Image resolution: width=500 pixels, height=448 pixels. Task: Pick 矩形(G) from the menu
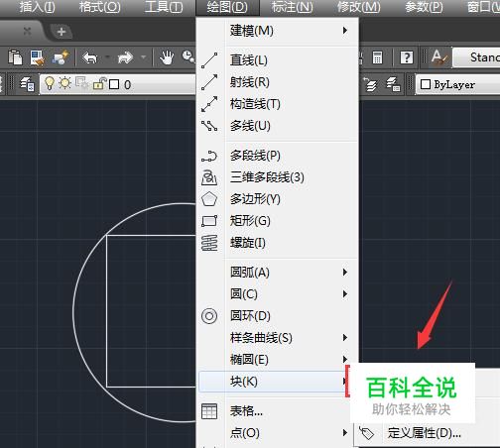pos(278,221)
